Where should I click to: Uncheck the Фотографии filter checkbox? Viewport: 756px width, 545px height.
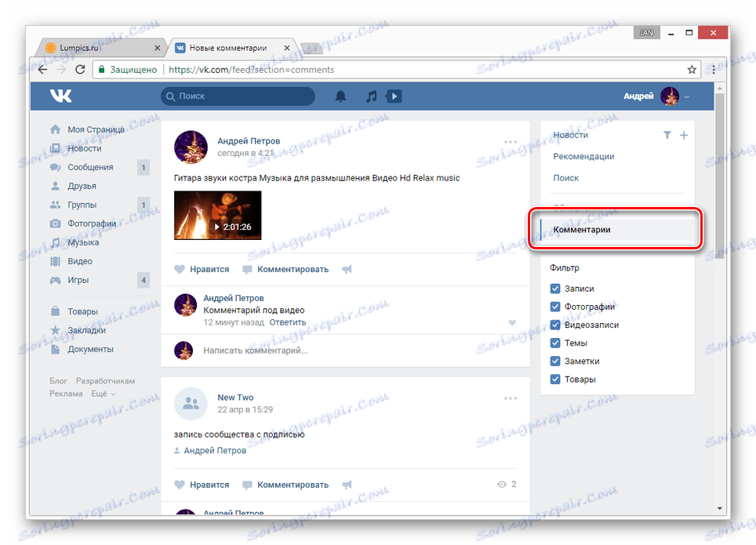coord(555,307)
